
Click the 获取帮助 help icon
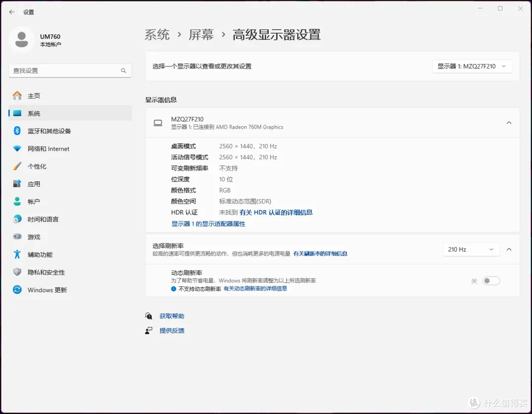click(x=149, y=316)
